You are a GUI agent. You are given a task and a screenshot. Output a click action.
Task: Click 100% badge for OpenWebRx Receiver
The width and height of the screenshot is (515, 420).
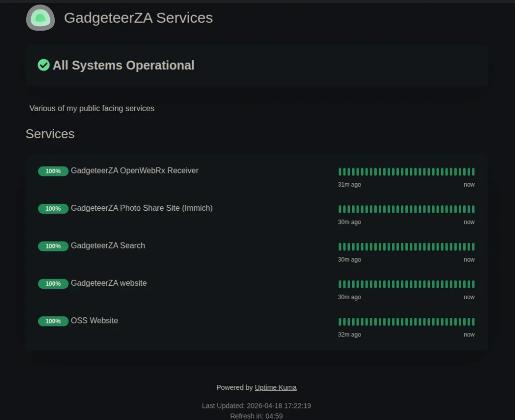pyautogui.click(x=53, y=171)
